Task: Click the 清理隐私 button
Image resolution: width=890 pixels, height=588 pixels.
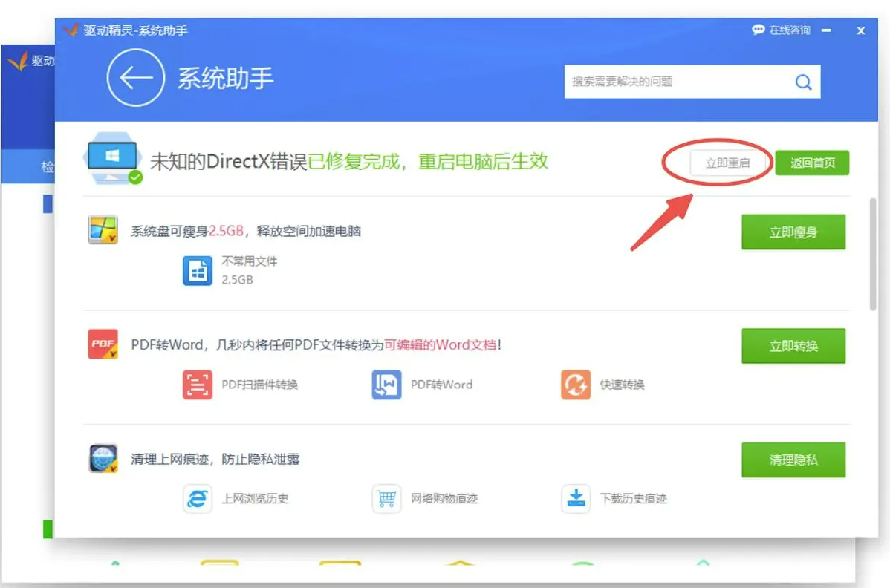Action: point(793,460)
